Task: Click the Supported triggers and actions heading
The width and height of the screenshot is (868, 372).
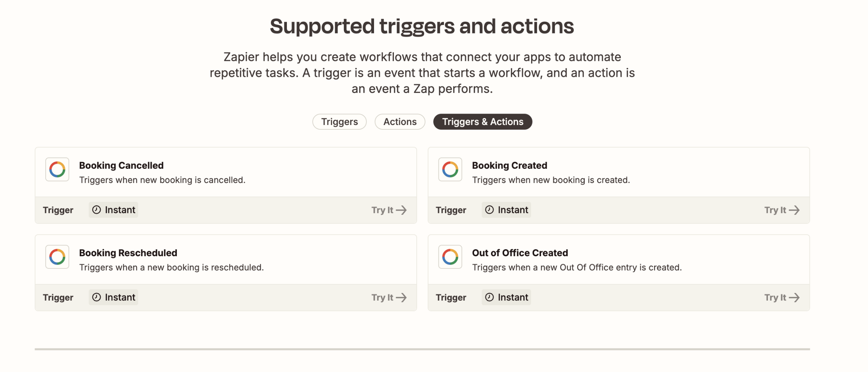Action: click(x=422, y=25)
